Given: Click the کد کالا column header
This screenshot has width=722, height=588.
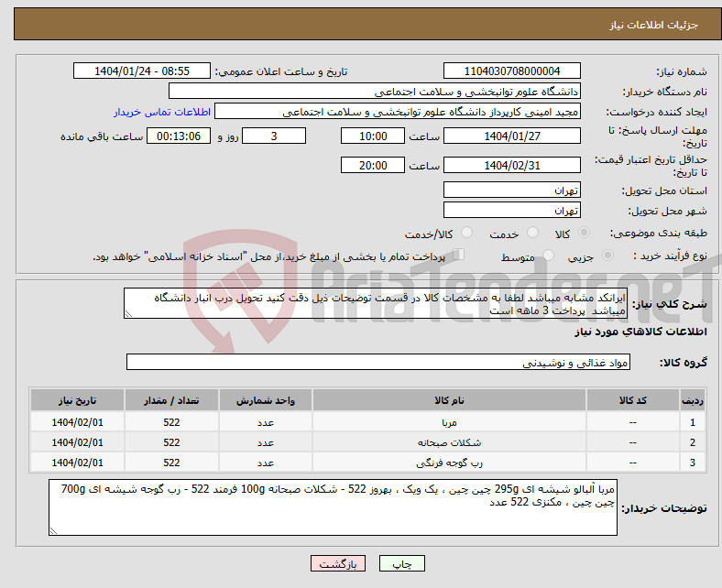Looking at the screenshot, I should pos(633,400).
